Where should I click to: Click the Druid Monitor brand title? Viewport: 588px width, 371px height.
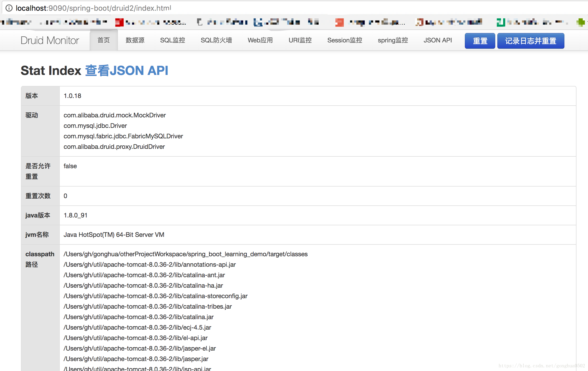pyautogui.click(x=50, y=40)
